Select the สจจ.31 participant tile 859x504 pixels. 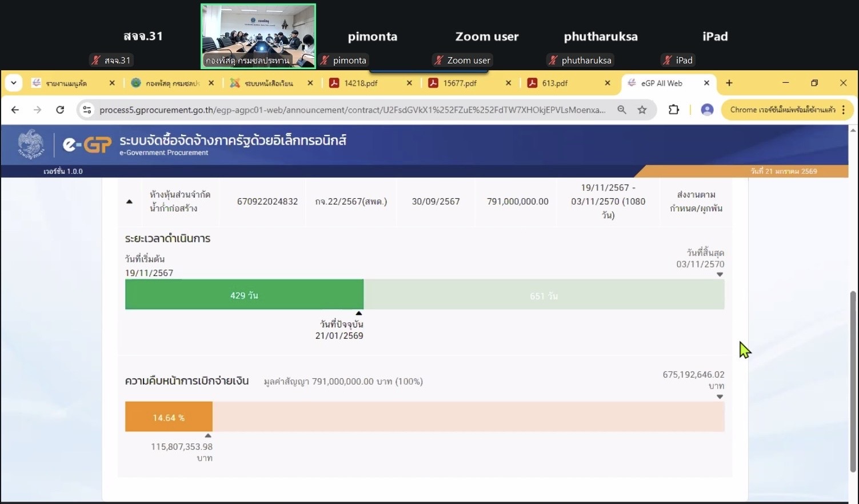point(143,37)
